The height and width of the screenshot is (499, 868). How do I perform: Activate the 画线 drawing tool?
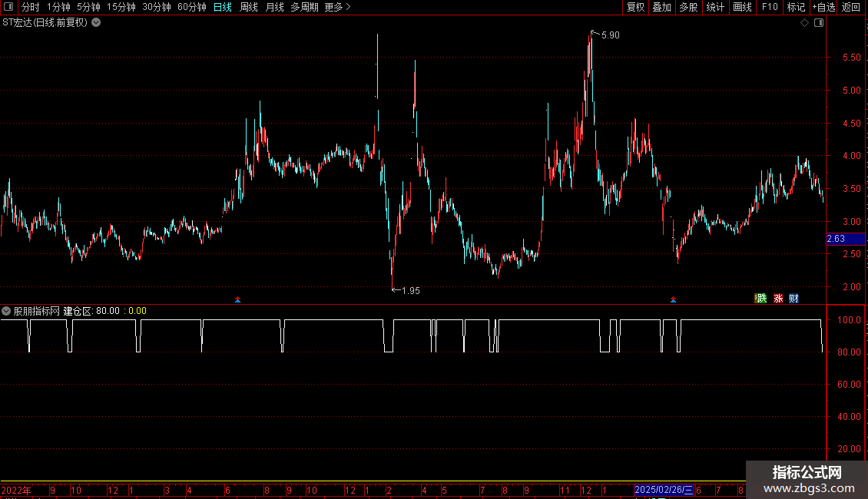tap(742, 7)
